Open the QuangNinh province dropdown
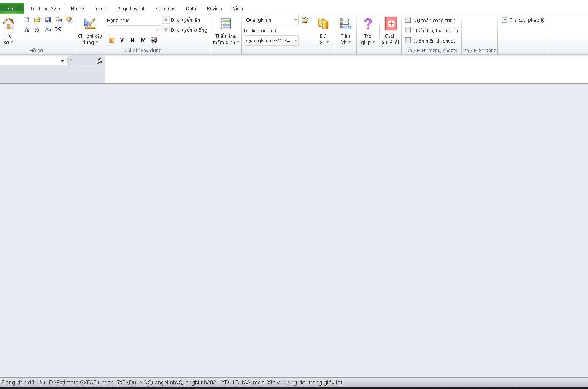The height and width of the screenshot is (389, 588). tap(296, 20)
